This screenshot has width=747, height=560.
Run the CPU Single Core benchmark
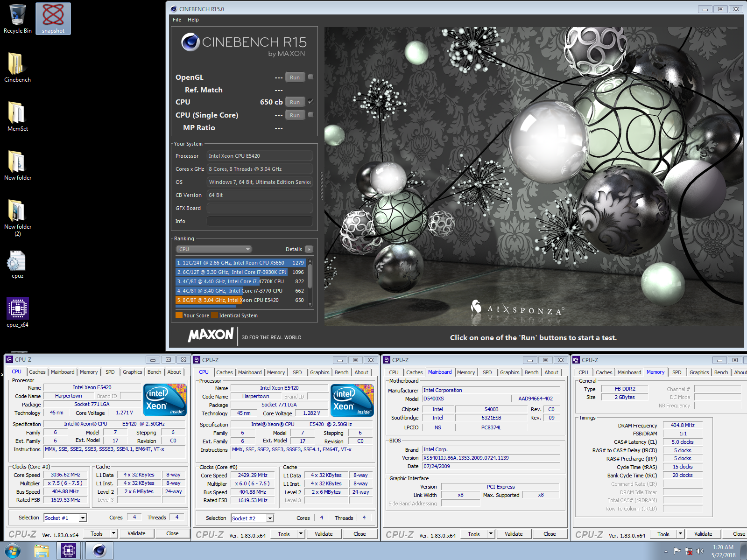coord(295,115)
